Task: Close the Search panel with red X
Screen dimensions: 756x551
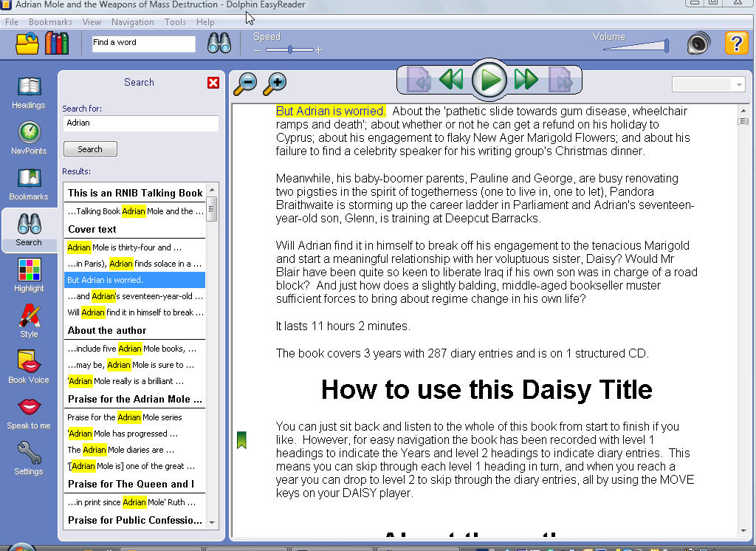Action: [213, 83]
